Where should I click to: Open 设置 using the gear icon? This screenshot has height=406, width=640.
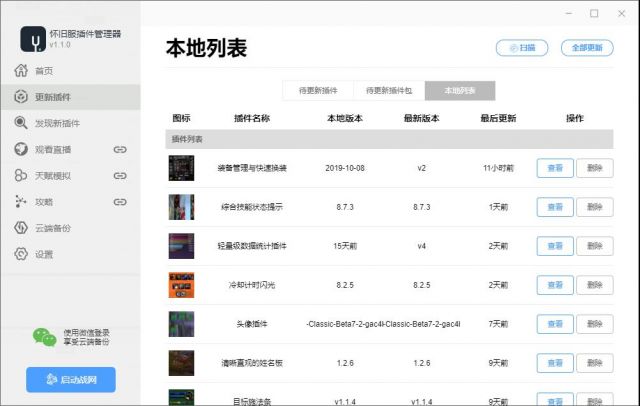[21, 254]
